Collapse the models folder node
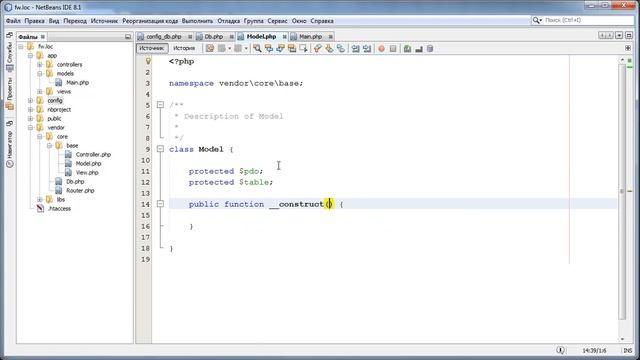 pos(40,73)
